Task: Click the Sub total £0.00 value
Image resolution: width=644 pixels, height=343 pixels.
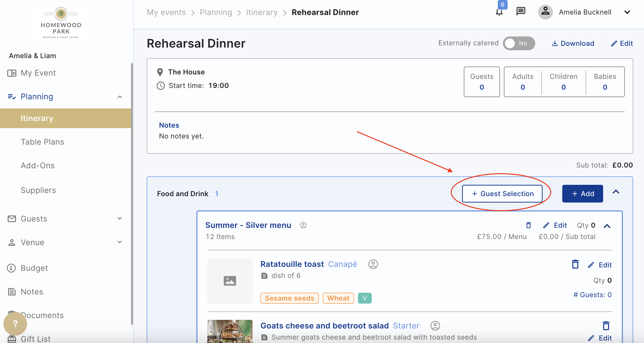Action: tap(623, 165)
